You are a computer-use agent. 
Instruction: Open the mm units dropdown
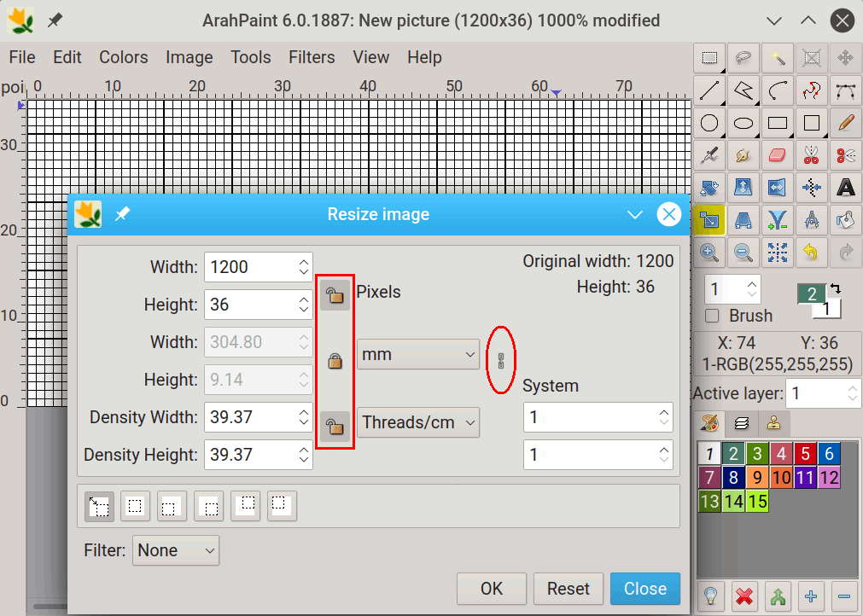click(x=418, y=355)
